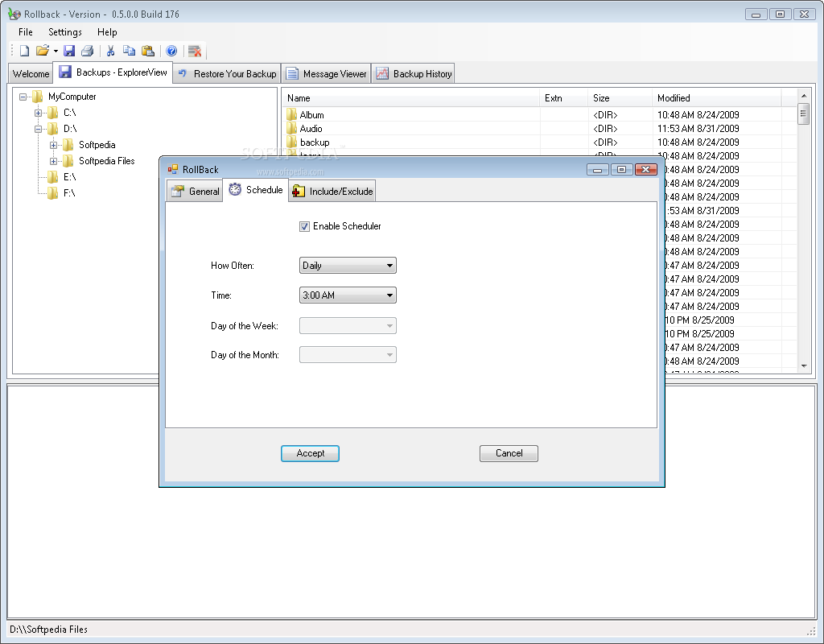Switch to Backups - ExplorerView tab

113,72
